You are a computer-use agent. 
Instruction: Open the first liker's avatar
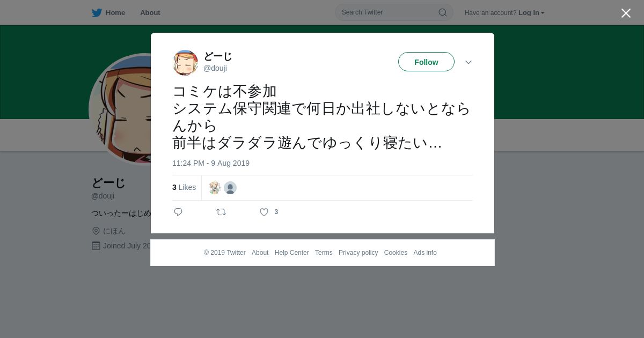pyautogui.click(x=215, y=188)
